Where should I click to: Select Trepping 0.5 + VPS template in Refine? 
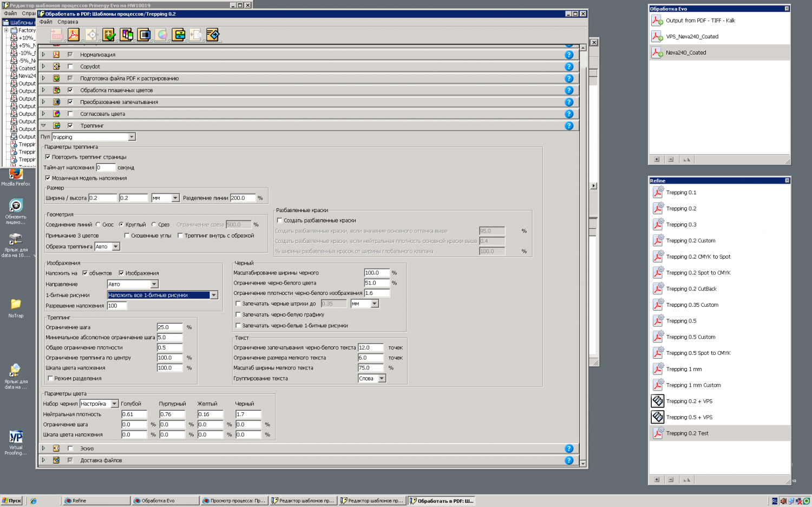click(719, 417)
